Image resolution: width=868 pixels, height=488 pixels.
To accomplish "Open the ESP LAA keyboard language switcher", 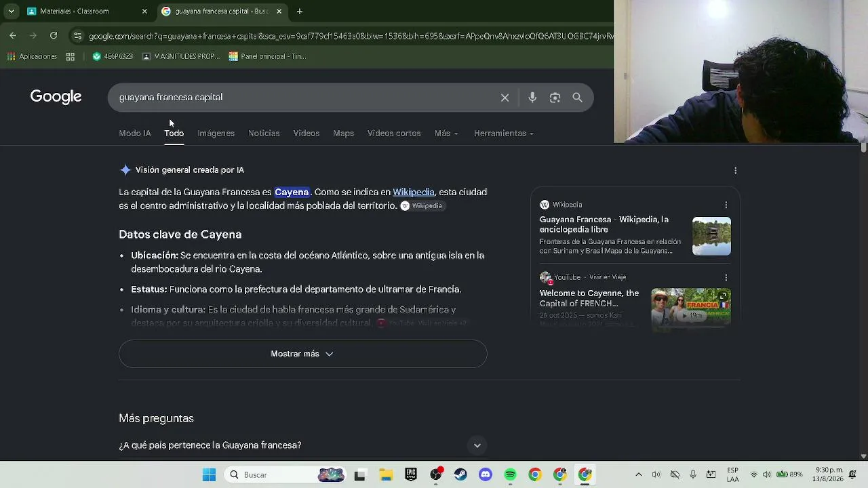I will pos(732,475).
